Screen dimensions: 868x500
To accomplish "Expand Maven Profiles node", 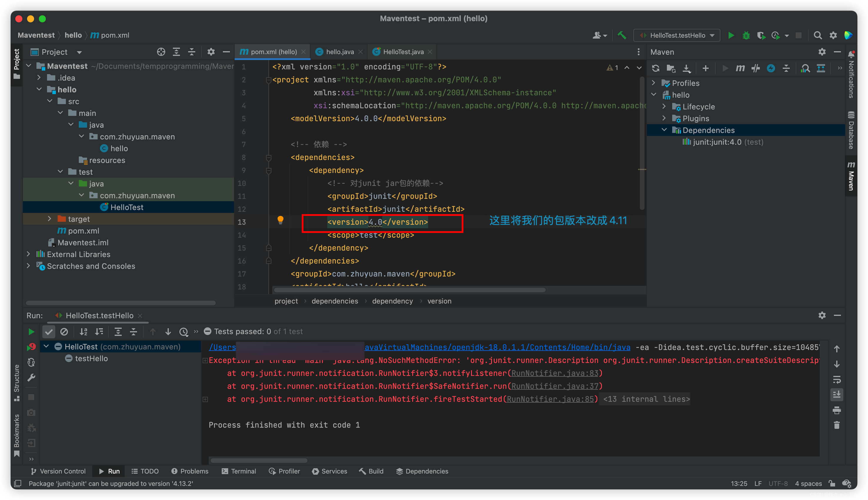I will pos(653,83).
